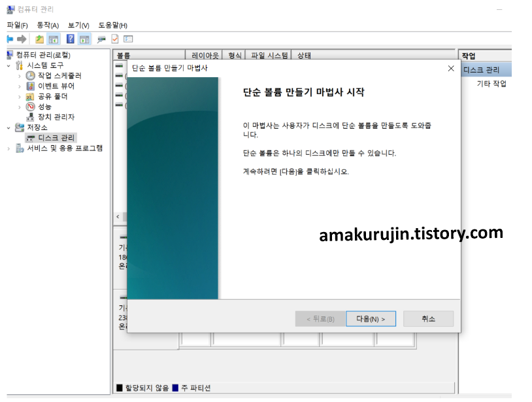Click the list settings toolbar icon

tap(128, 39)
